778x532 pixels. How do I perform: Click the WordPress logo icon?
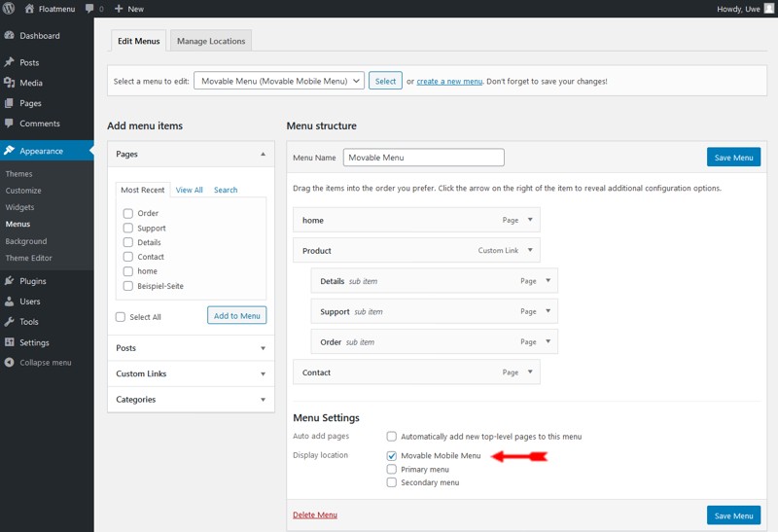[x=9, y=9]
